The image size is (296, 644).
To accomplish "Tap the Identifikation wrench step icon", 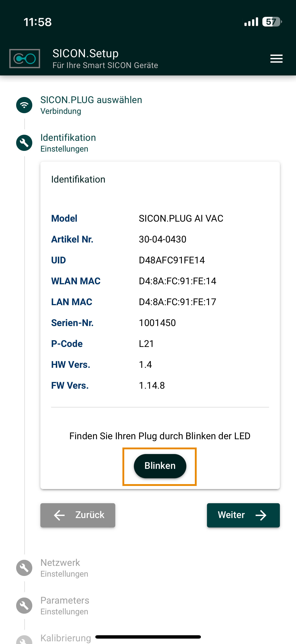I will [x=24, y=143].
